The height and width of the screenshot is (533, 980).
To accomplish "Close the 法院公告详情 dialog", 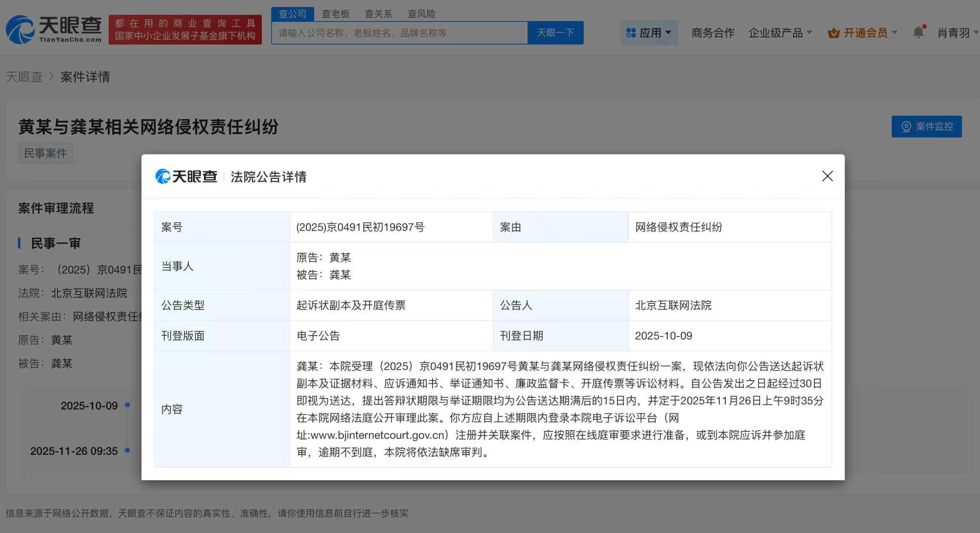I will point(827,176).
